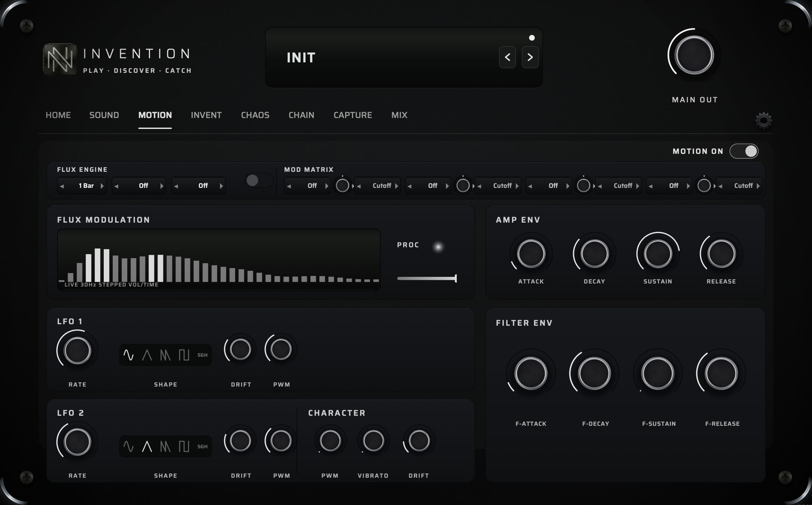Click the LFO 1 PWM knob
This screenshot has width=812, height=505.
(281, 350)
